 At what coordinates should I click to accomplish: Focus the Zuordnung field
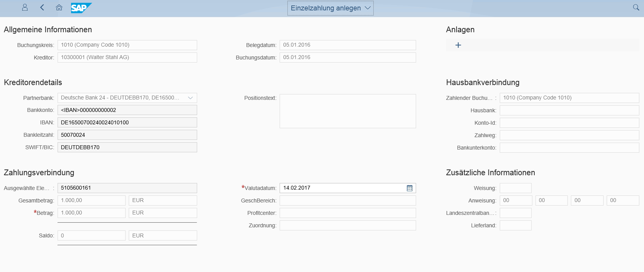(347, 225)
